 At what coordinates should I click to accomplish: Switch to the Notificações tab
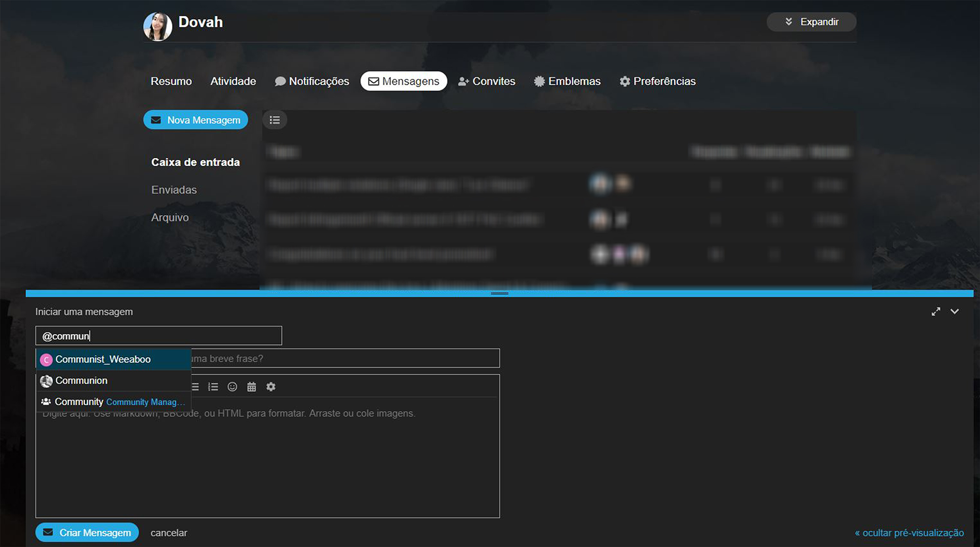coord(312,81)
